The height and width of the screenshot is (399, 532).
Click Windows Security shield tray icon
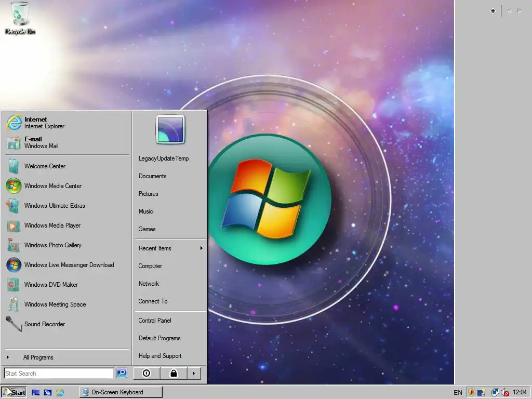point(472,393)
